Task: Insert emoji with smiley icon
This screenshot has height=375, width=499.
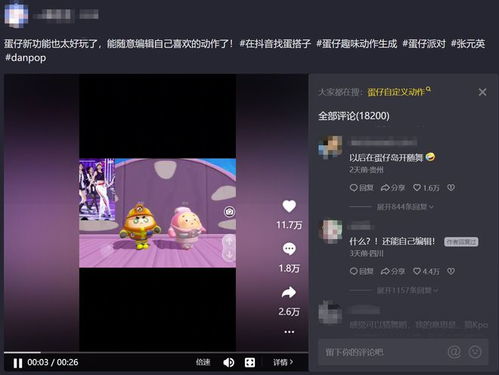Action: click(x=475, y=352)
